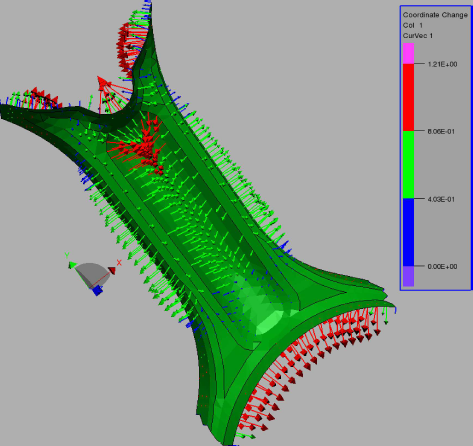Click the 4.03E-01 legend value label

point(441,199)
